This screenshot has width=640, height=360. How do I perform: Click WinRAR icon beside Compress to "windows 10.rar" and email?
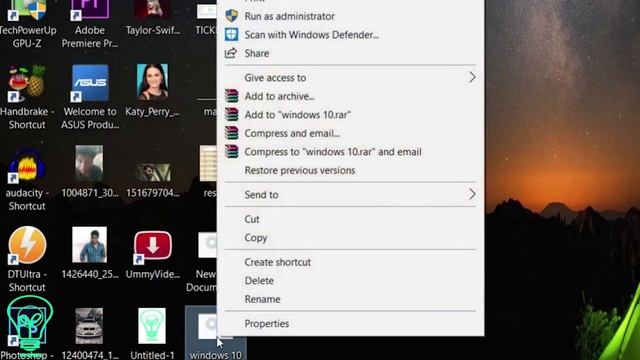pos(231,151)
